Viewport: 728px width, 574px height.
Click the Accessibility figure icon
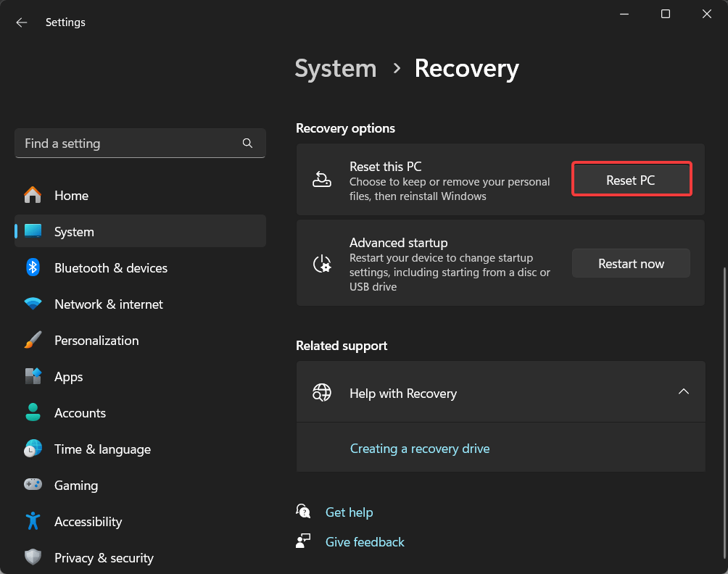point(33,522)
